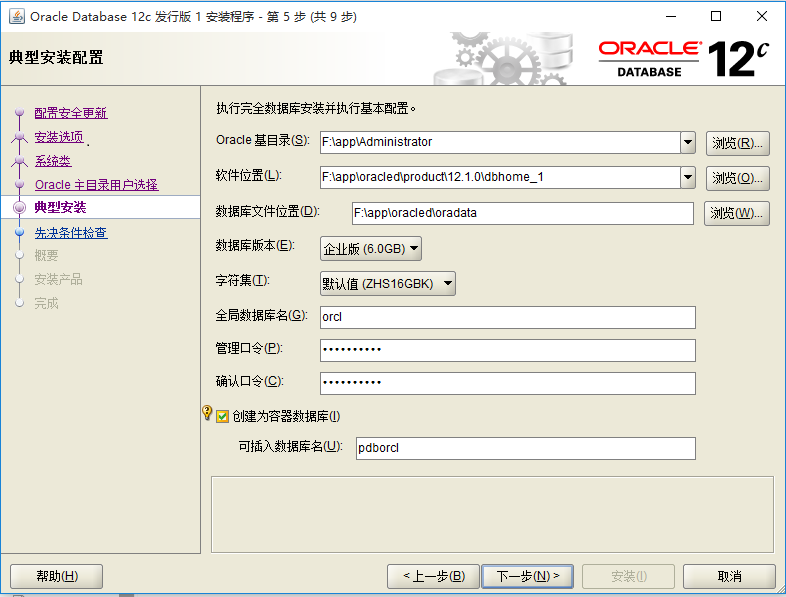Focus the 软件位置 path field
This screenshot has height=597, width=786.
[500, 177]
